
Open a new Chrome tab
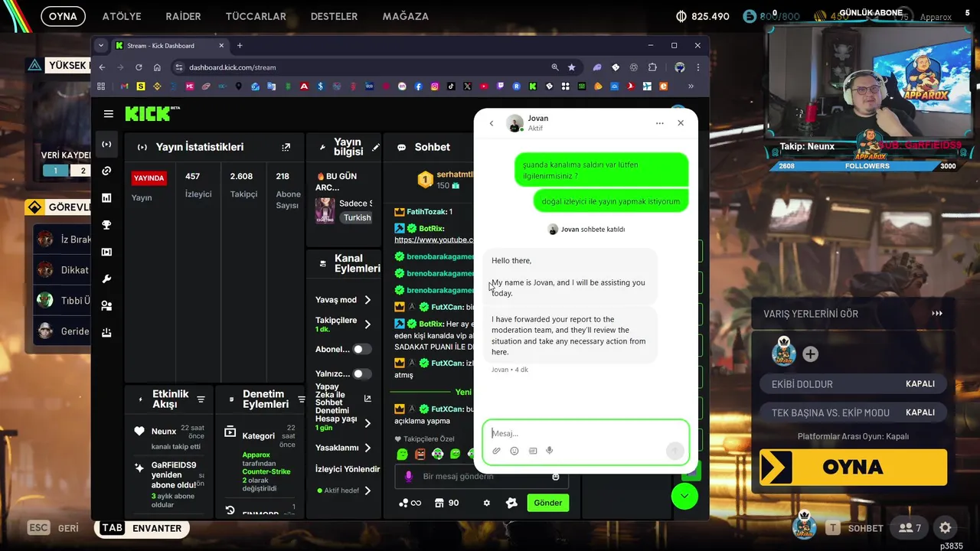(240, 46)
